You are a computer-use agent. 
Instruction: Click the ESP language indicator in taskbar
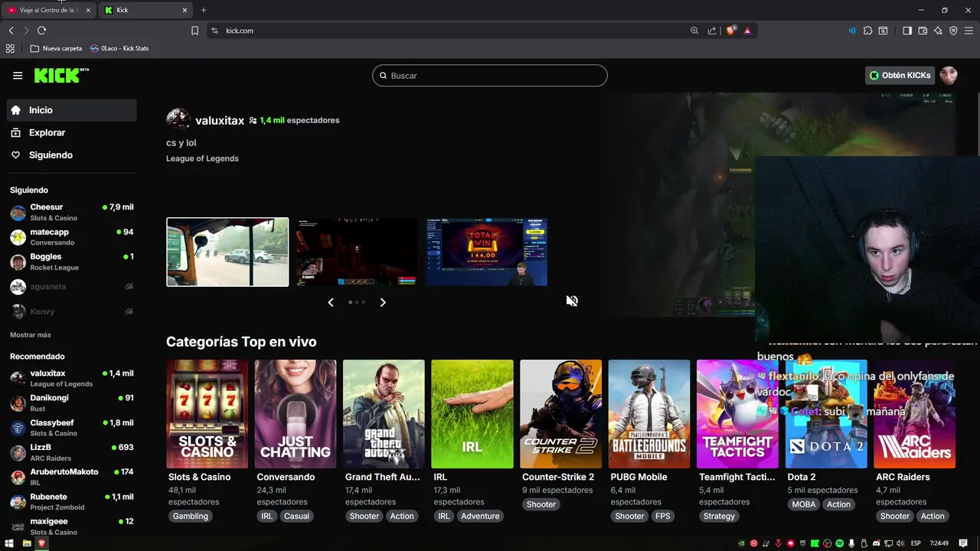point(916,543)
